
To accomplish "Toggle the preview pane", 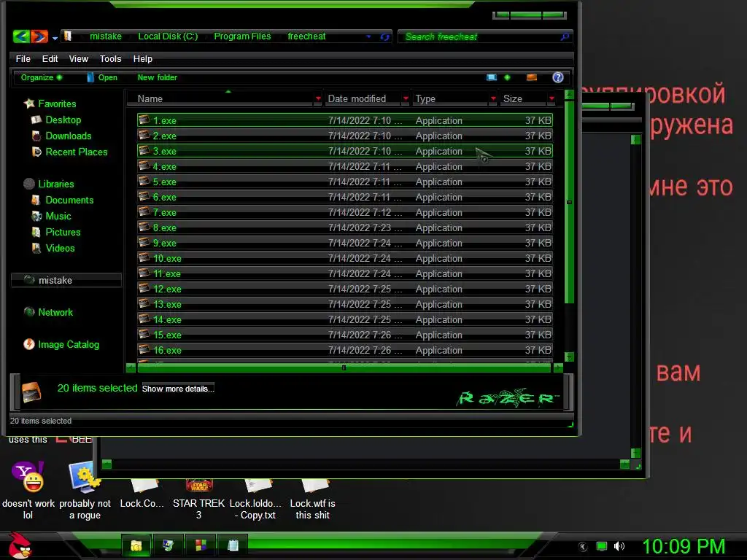I will (x=532, y=77).
